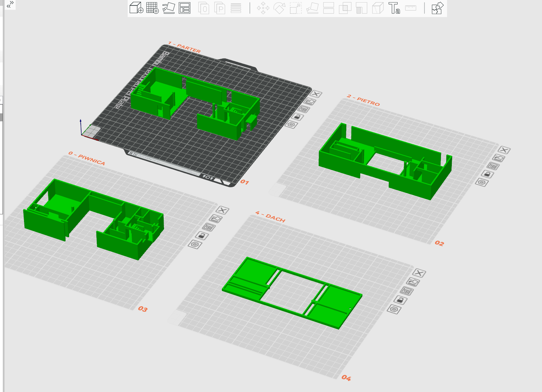The image size is (542, 392).
Task: Auto orient objects on PIWNICA plate
Action: coord(216,219)
